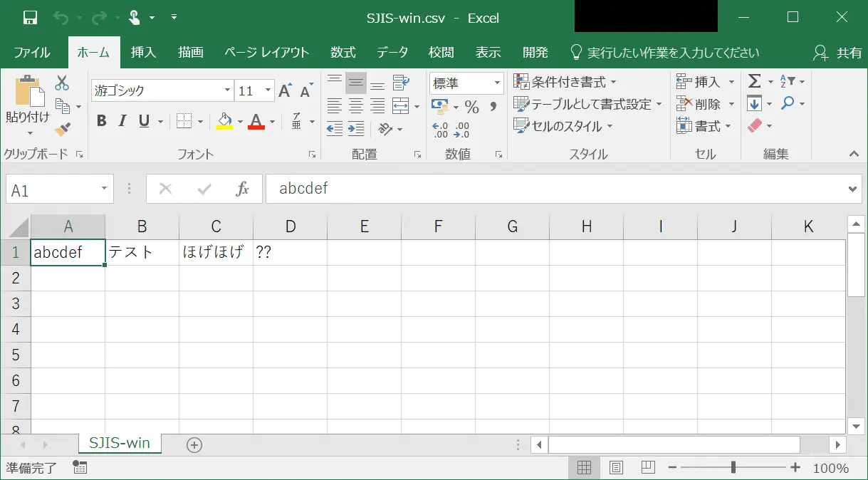Open the 挿入 ribbon tab
This screenshot has width=868, height=480.
(143, 52)
